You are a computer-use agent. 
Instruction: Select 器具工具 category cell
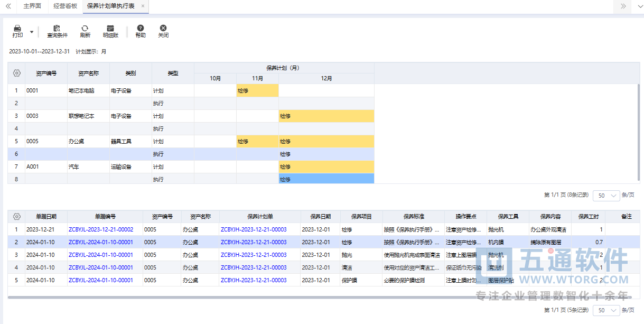tap(131, 141)
